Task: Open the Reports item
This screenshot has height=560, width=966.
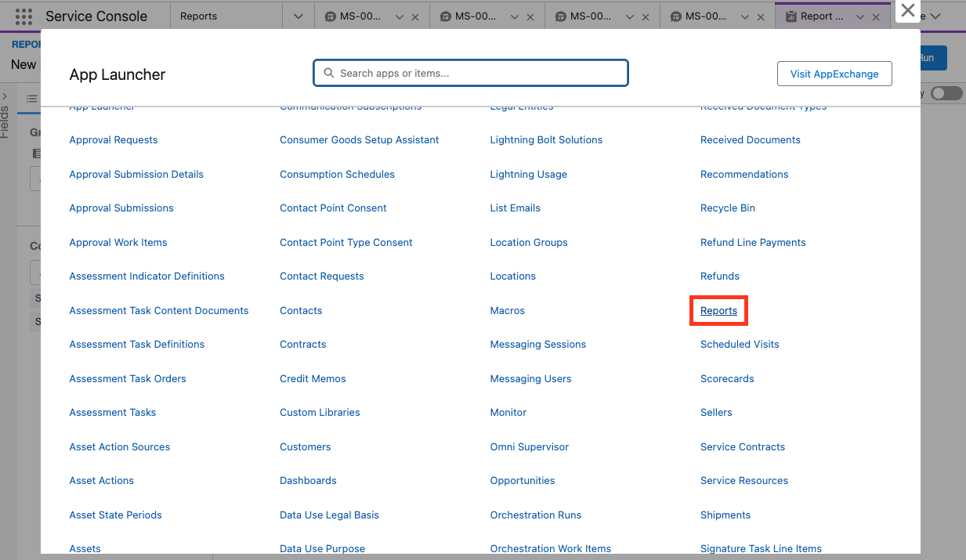Action: pyautogui.click(x=719, y=311)
